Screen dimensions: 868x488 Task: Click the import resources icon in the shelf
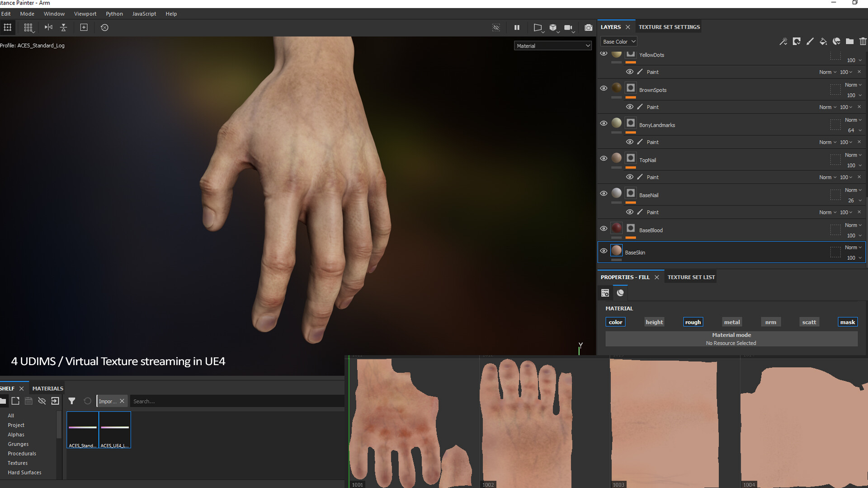55,401
